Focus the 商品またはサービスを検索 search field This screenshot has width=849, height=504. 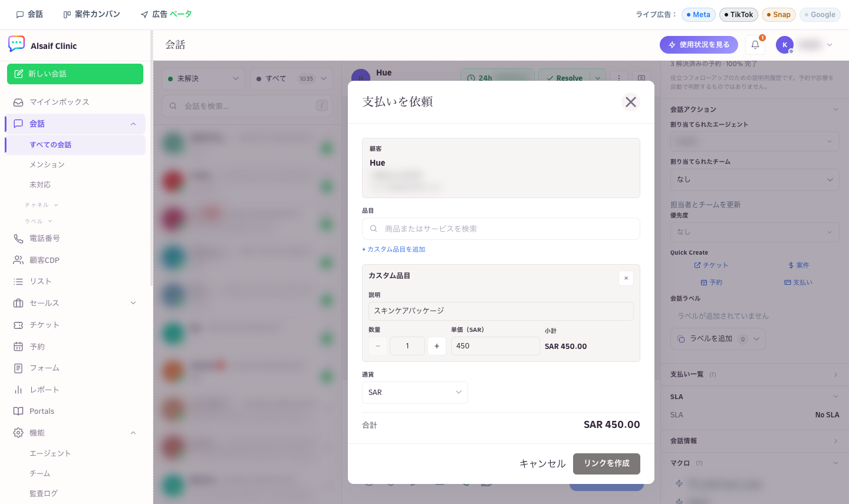pos(501,229)
